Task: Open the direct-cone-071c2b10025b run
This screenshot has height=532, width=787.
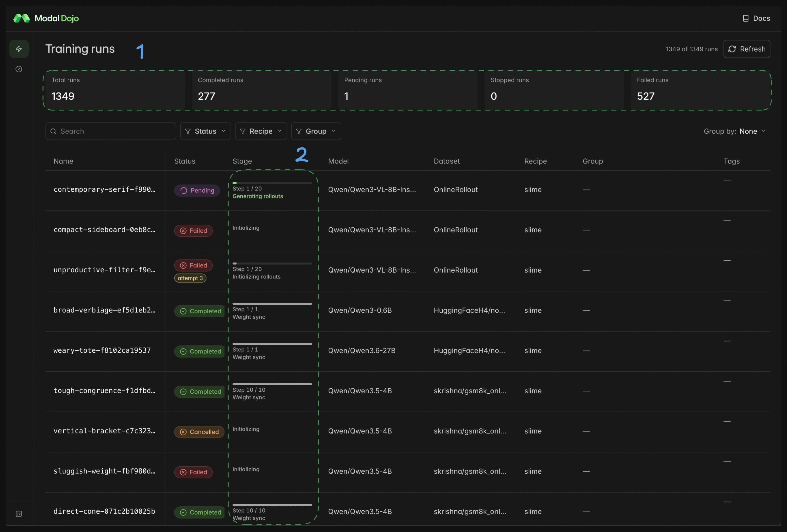Action: [x=104, y=511]
